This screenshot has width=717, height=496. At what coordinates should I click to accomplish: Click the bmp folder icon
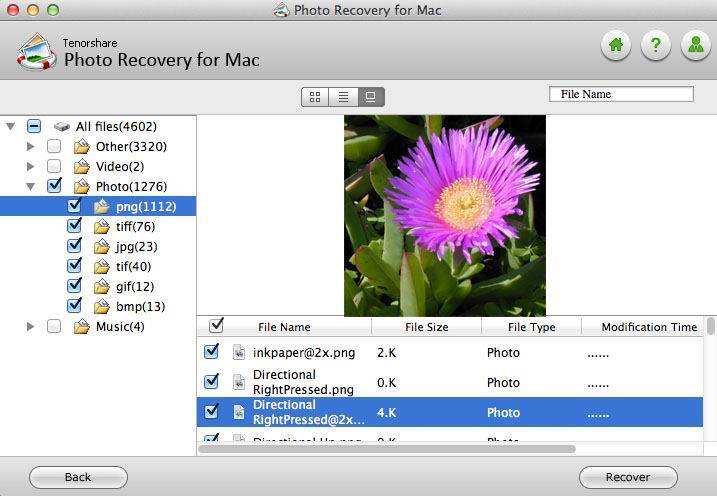click(x=102, y=307)
